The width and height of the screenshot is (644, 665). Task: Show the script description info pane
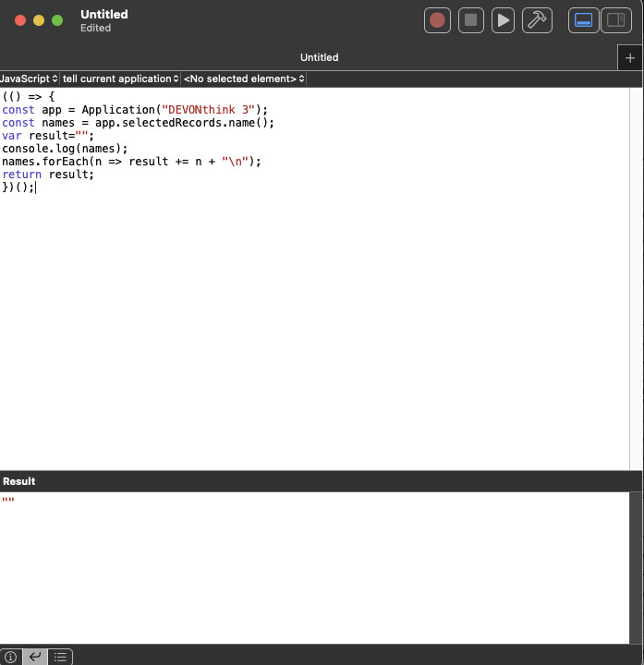10,657
